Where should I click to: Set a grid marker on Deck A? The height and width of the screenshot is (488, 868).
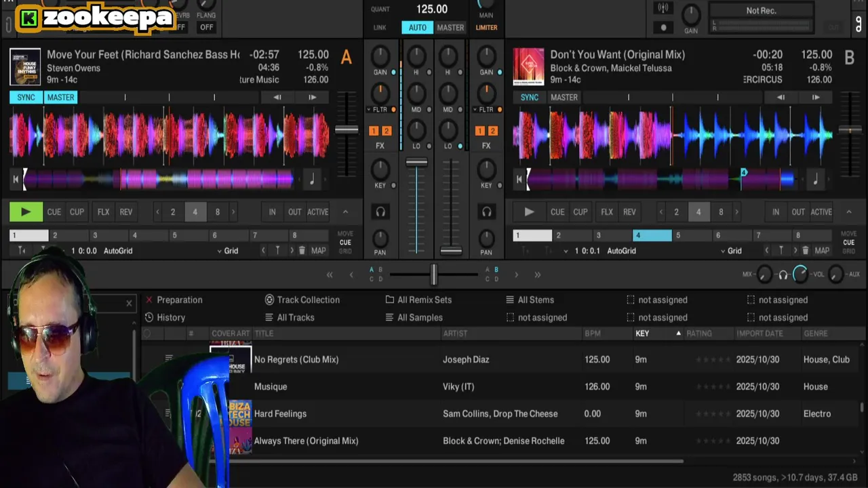click(x=277, y=251)
